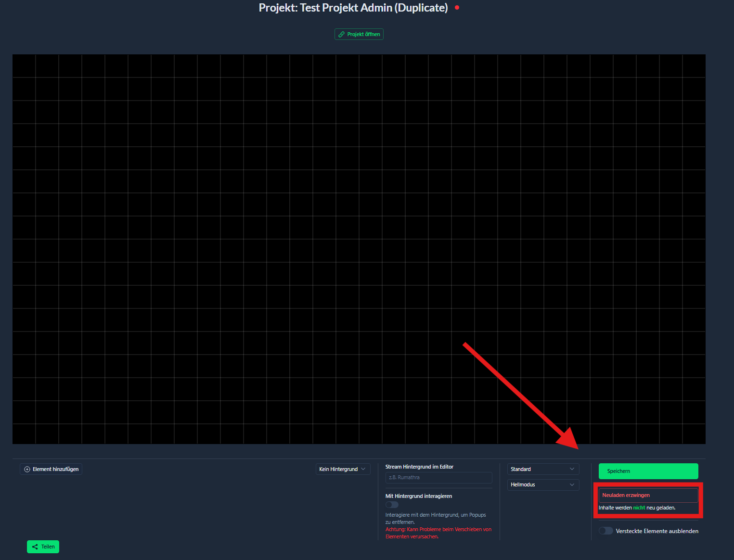Click the red status dot beside project title
Image resolution: width=734 pixels, height=560 pixels.
[x=457, y=8]
